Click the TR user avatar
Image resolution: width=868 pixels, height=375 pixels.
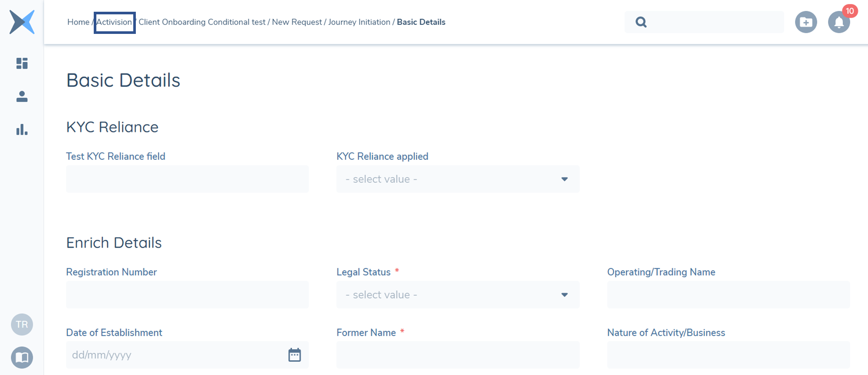[22, 324]
